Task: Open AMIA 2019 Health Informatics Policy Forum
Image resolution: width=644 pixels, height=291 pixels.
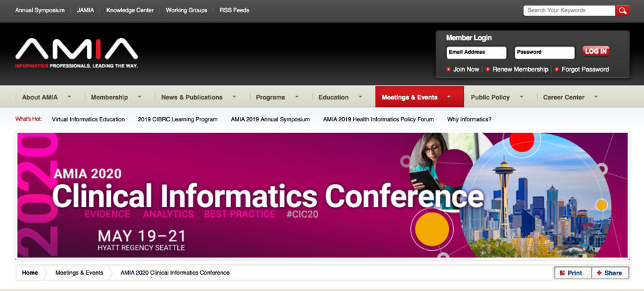Action: click(378, 119)
